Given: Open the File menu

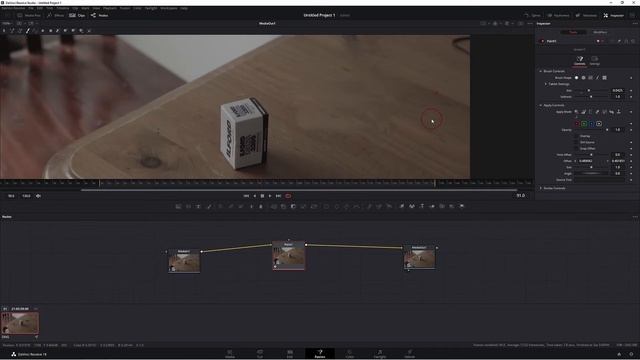Looking at the screenshot, I should [x=31, y=8].
